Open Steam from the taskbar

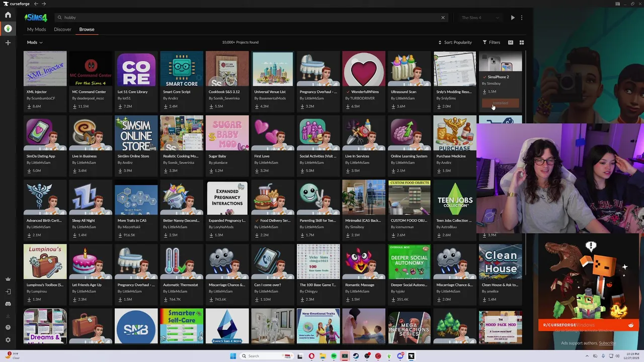point(356,356)
